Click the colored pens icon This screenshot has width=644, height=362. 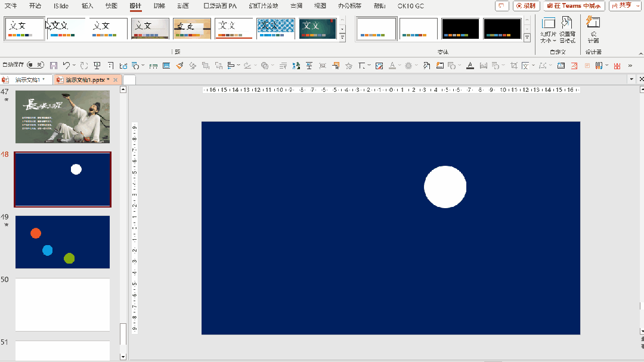599,66
